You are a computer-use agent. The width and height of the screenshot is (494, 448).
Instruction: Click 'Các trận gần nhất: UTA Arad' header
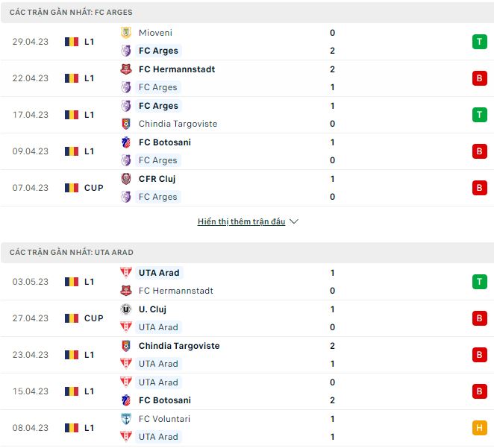pyautogui.click(x=72, y=253)
